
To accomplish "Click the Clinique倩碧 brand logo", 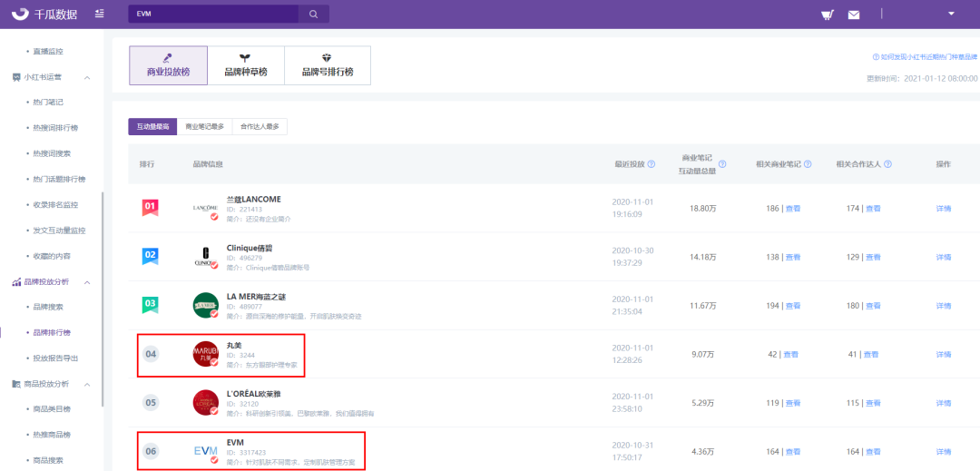I will (x=206, y=258).
